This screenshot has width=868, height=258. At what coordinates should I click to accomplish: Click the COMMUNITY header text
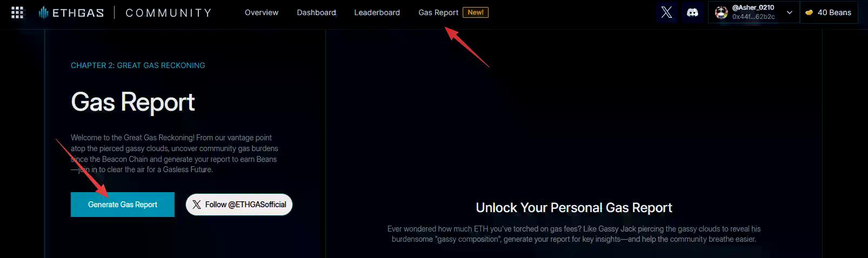click(x=168, y=12)
